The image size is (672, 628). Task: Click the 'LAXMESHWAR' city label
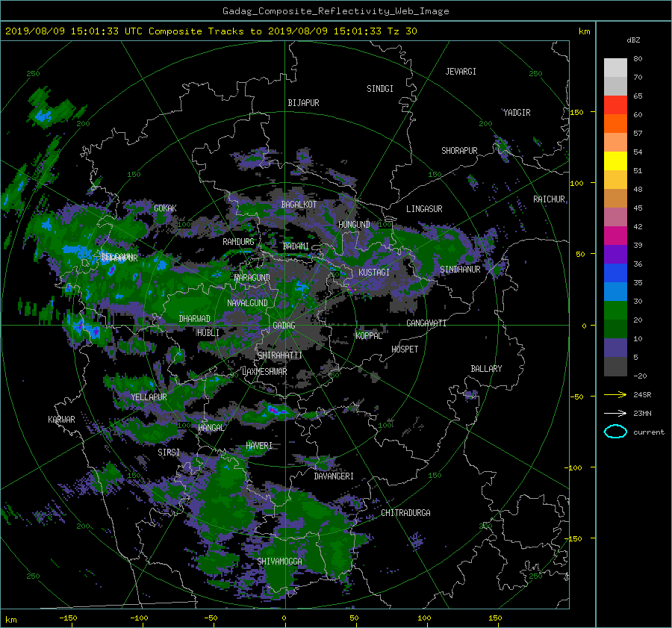264,372
